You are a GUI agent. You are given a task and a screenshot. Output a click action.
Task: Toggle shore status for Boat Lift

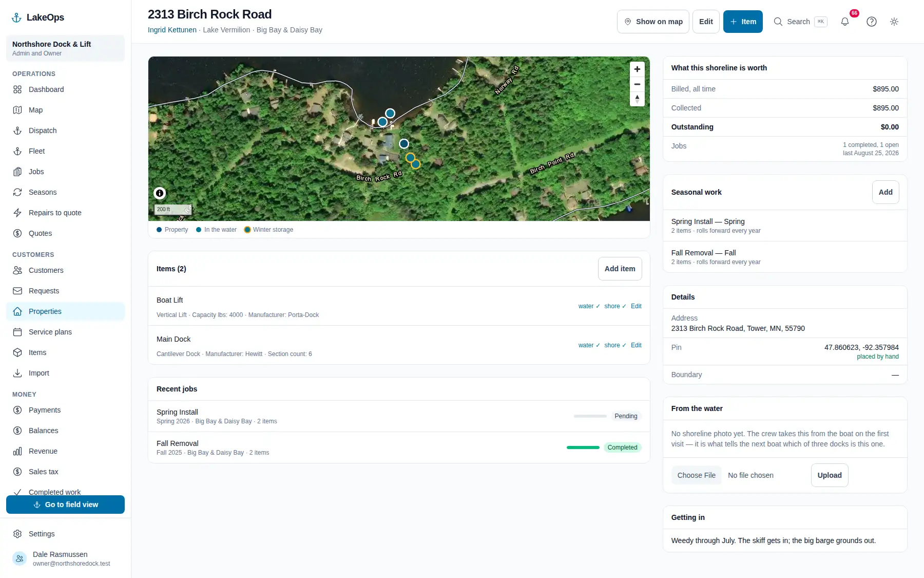pos(615,306)
